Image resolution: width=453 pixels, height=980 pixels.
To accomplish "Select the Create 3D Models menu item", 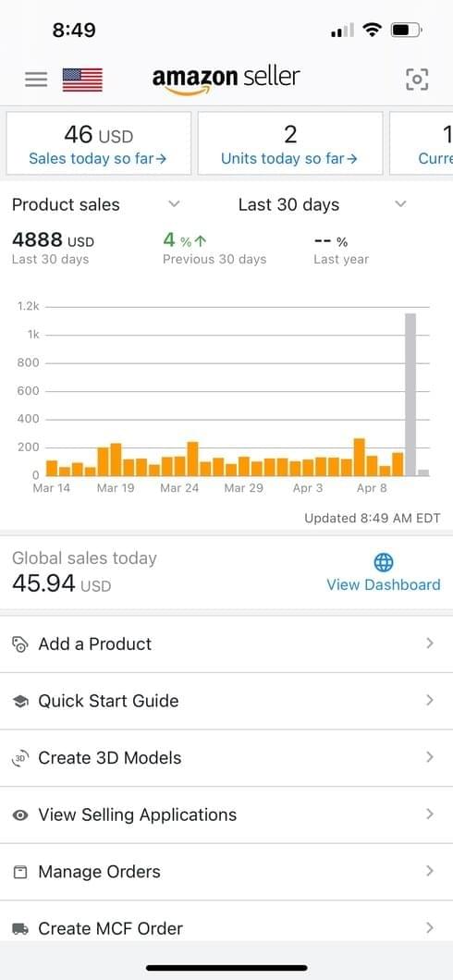I will click(x=226, y=758).
